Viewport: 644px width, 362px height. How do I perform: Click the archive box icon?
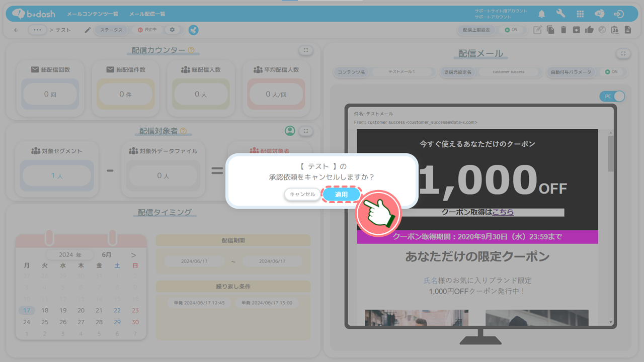pos(576,30)
